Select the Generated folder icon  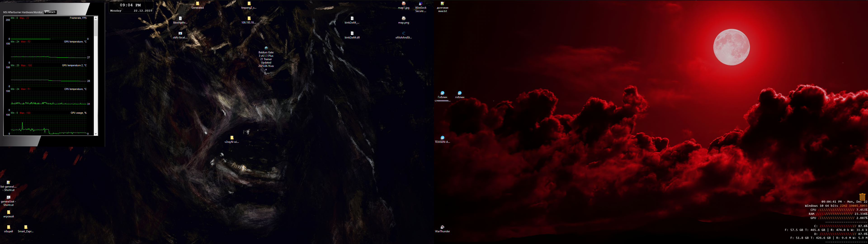tap(198, 4)
